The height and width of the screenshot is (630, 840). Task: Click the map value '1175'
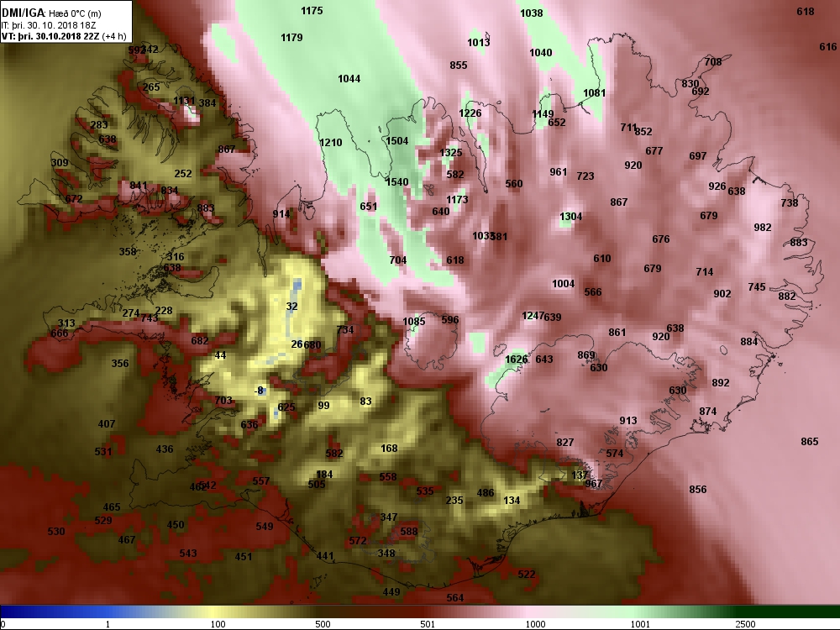(312, 11)
